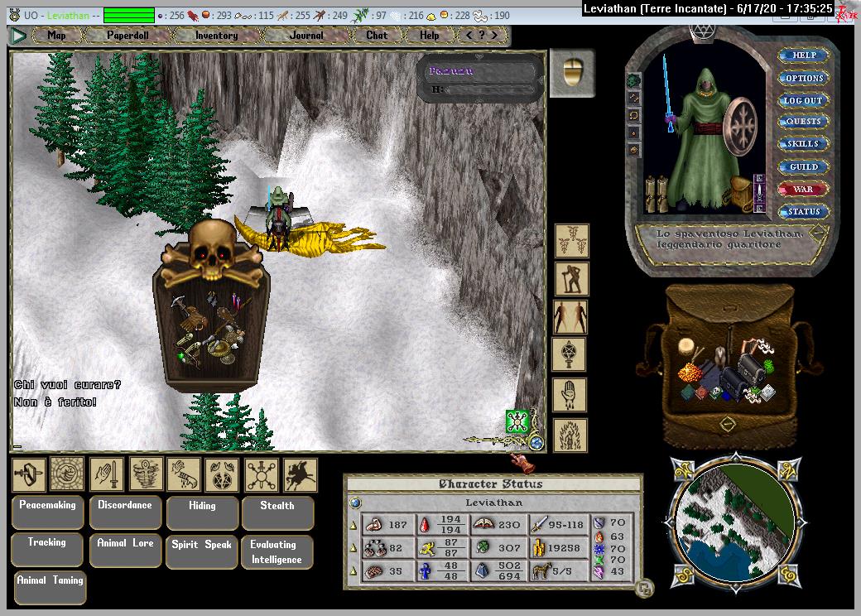Click the blue globe beside Leviathan name
Image resolution: width=861 pixels, height=616 pixels.
[x=354, y=503]
